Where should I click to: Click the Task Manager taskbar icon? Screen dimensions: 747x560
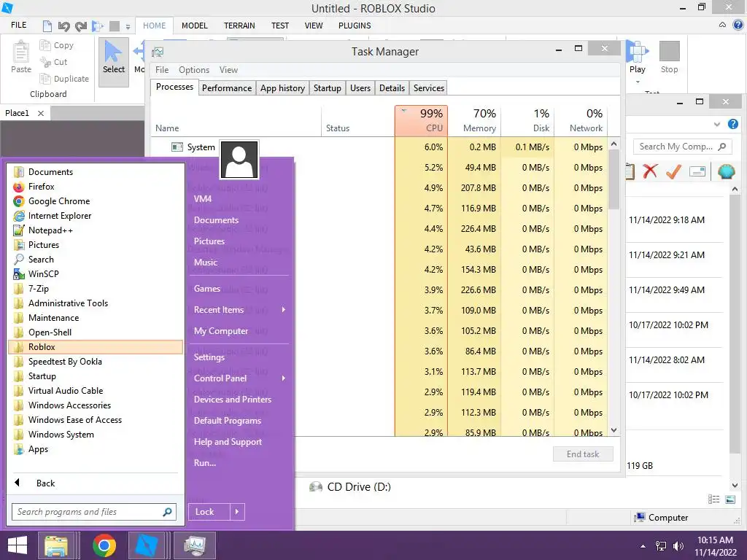point(194,545)
